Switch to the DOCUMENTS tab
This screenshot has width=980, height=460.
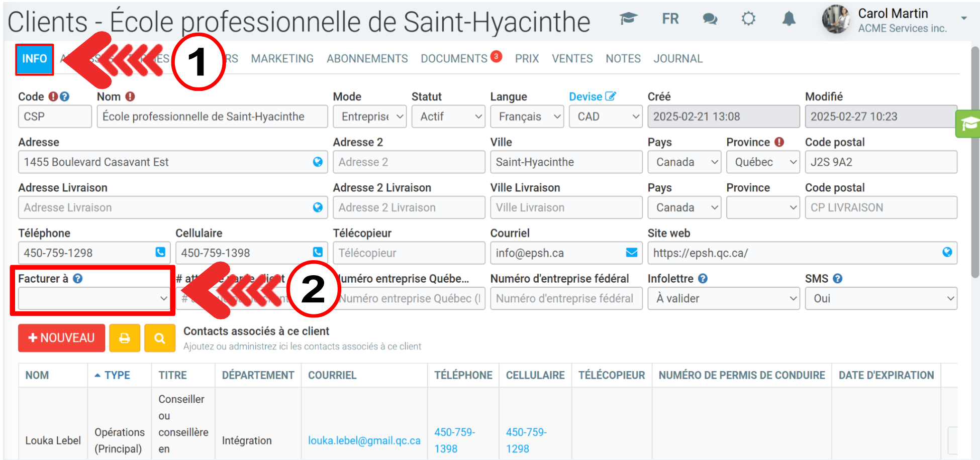tap(454, 59)
